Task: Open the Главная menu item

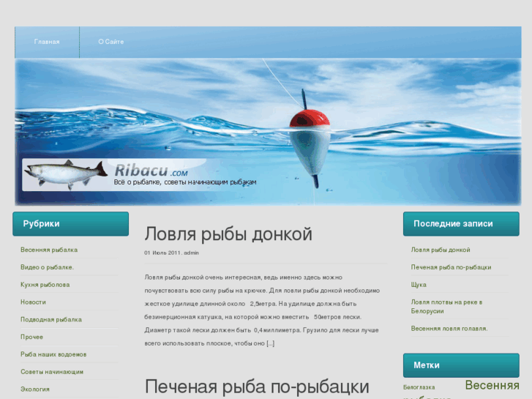Action: [x=47, y=42]
